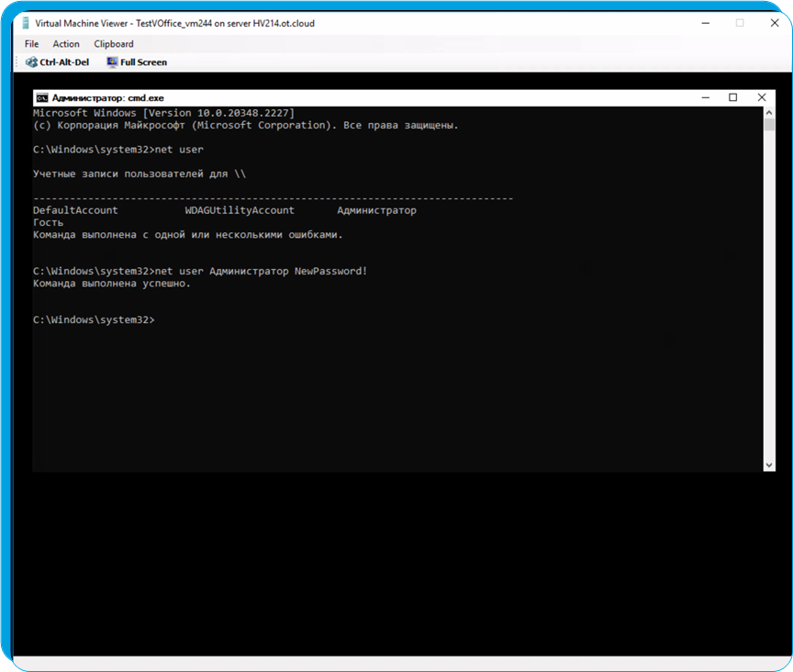Close the Virtual Machine Viewer window
The width and height of the screenshot is (793, 672).
[x=775, y=23]
